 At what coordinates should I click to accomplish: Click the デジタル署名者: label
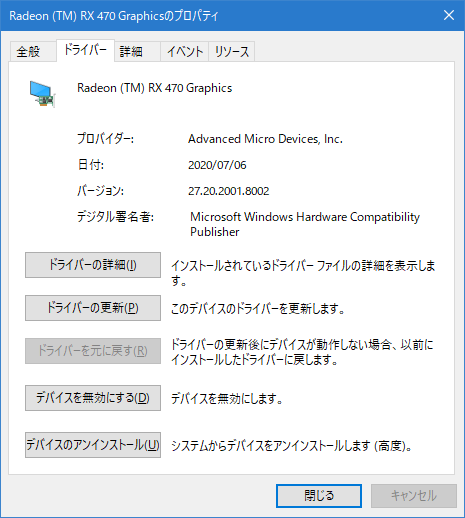point(115,217)
